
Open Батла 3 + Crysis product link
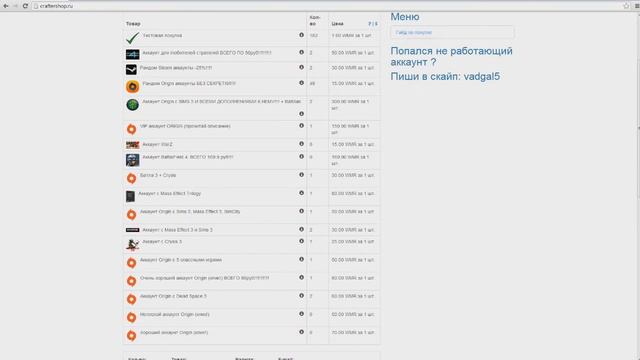pyautogui.click(x=158, y=175)
